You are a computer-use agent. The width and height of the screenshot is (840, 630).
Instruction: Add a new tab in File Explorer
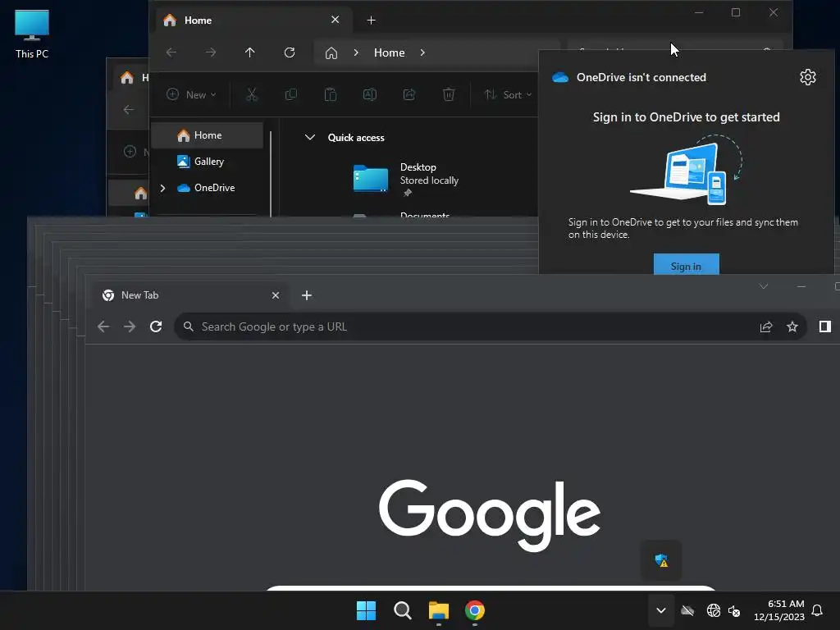point(372,21)
